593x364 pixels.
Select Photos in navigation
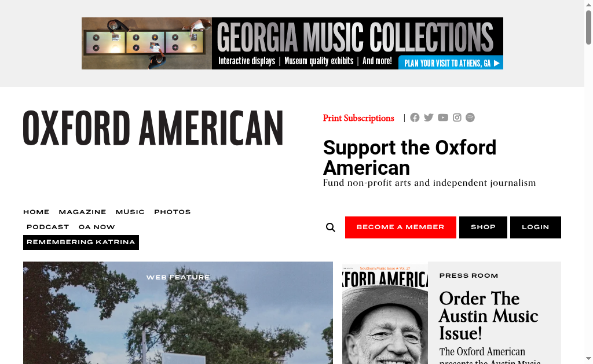[x=172, y=212]
